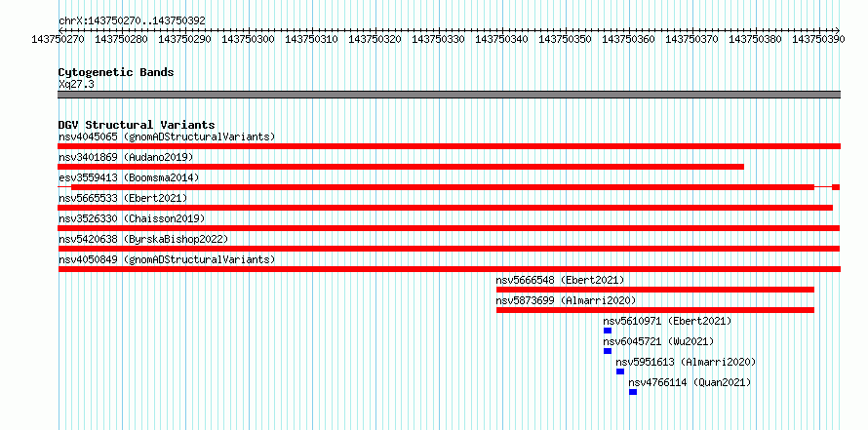Viewport: 868px width, 430px height.
Task: Select the Xq27.3 band label
Action: [x=76, y=84]
